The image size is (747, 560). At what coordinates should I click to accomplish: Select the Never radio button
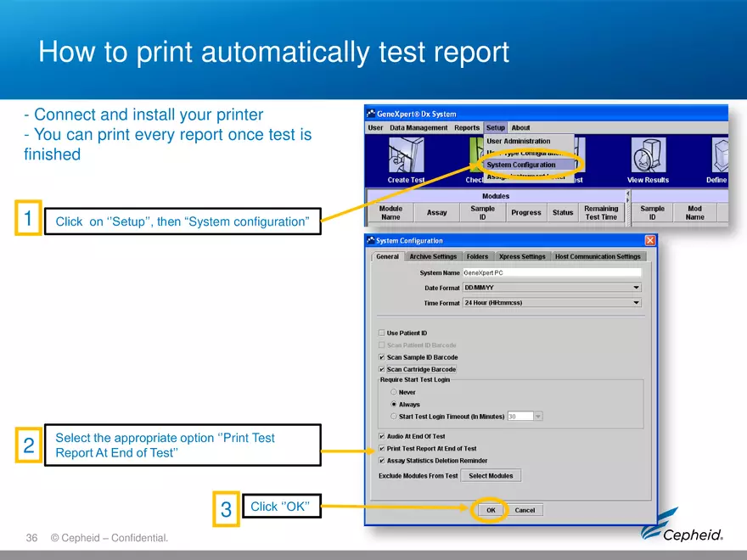point(393,391)
